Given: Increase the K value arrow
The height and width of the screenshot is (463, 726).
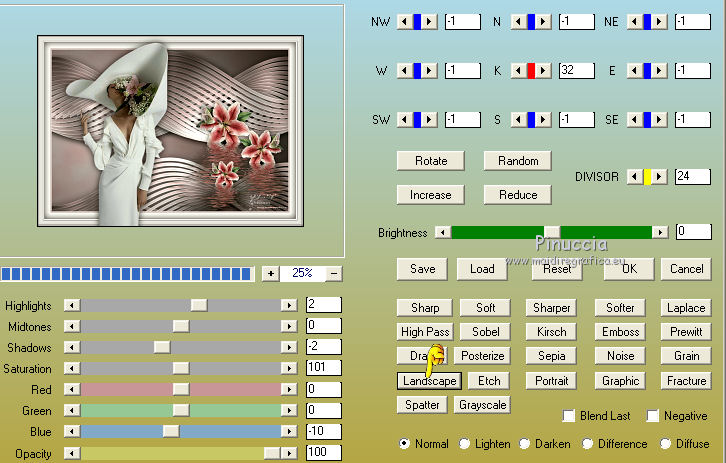Looking at the screenshot, I should (544, 71).
